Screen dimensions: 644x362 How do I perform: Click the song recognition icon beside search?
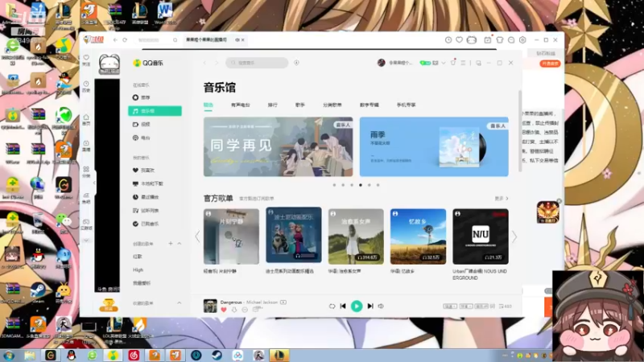point(296,63)
